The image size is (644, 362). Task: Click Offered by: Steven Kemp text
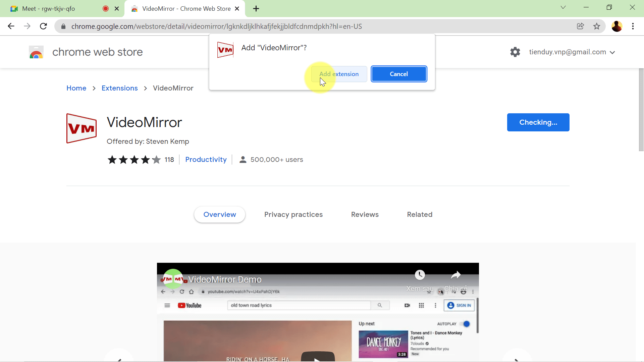(x=148, y=141)
